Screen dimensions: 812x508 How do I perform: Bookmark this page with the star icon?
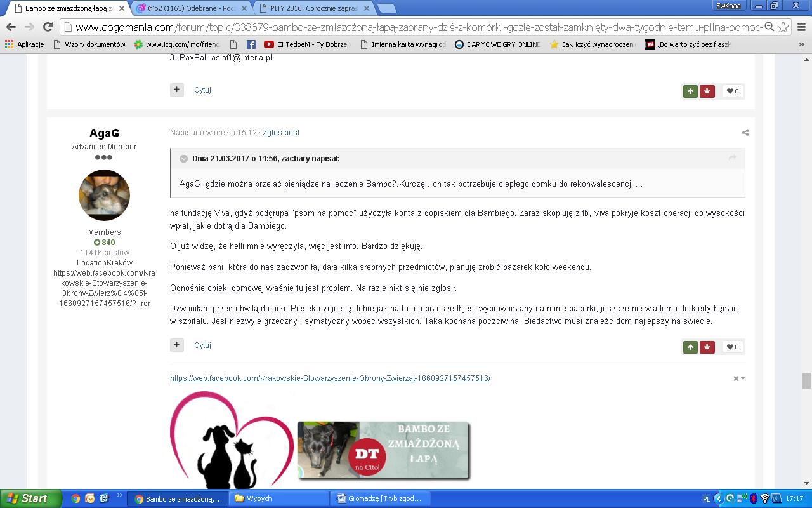pos(783,27)
